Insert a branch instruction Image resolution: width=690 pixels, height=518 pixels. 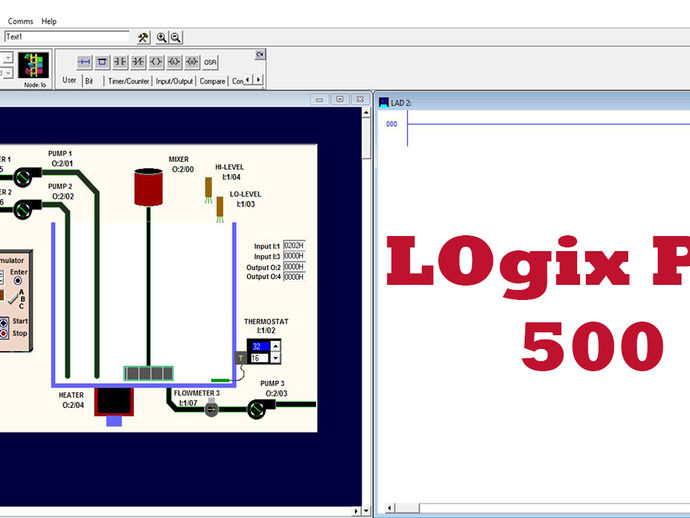coord(102,62)
